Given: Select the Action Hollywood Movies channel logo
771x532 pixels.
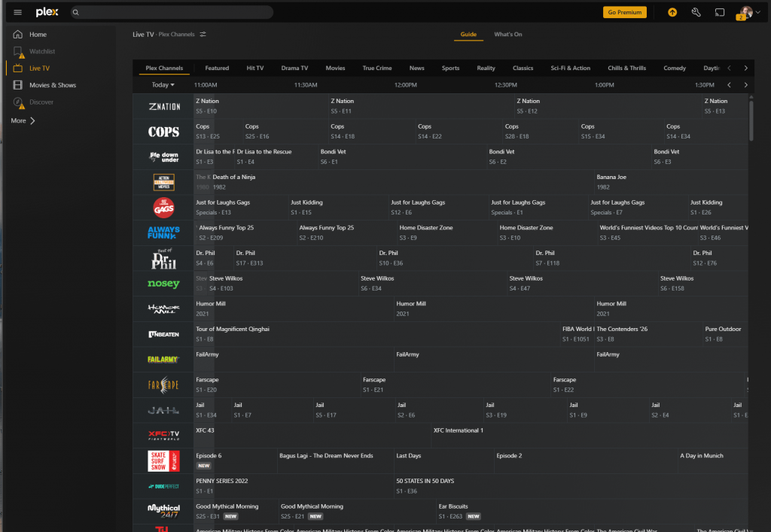Looking at the screenshot, I should 163,182.
